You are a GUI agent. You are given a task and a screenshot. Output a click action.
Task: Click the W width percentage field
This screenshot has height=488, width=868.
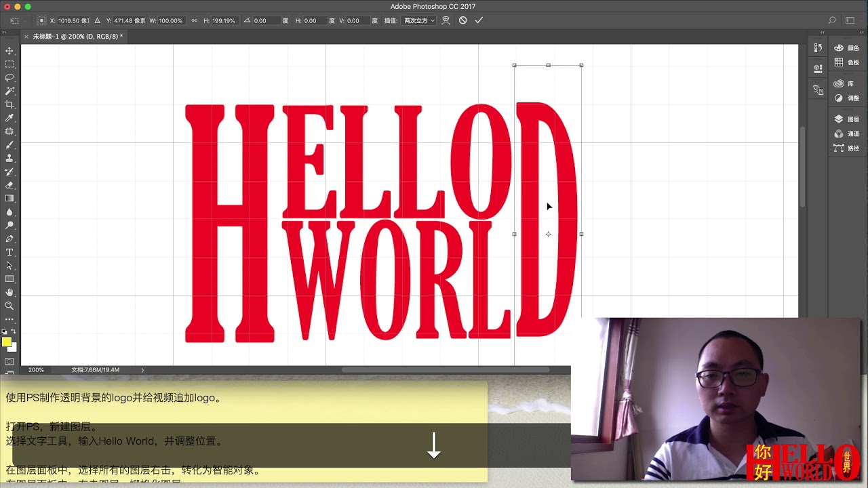pyautogui.click(x=171, y=20)
